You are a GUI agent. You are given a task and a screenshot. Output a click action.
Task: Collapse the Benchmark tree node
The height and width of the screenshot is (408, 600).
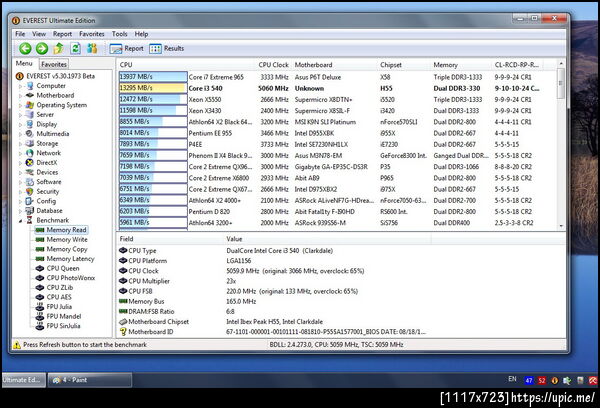pos(21,220)
